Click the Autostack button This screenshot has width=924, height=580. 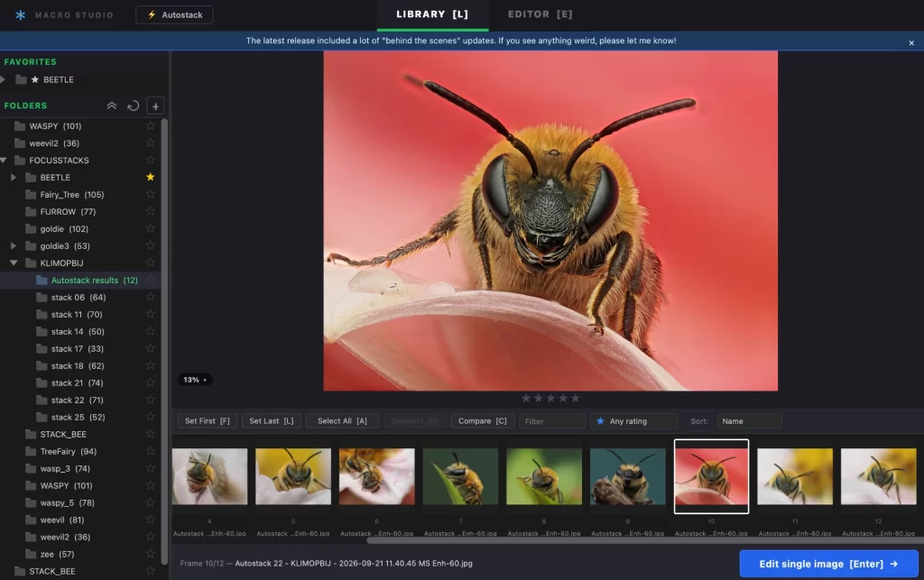tap(174, 14)
